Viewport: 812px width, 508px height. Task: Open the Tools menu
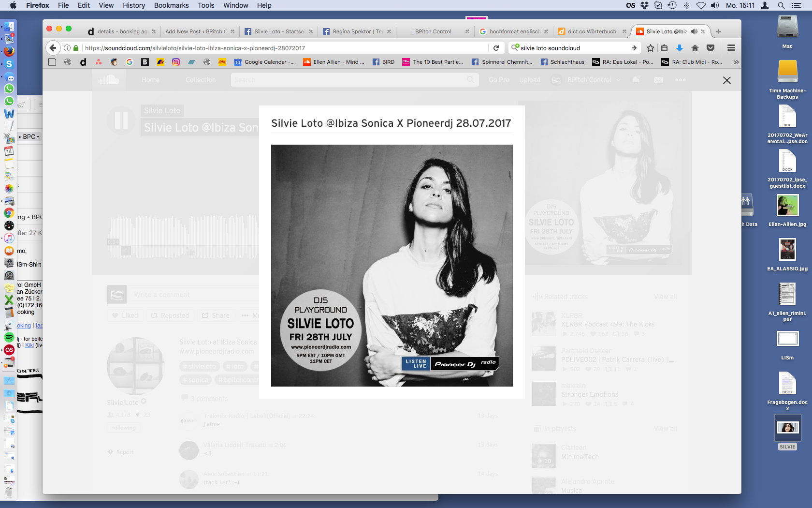(206, 5)
